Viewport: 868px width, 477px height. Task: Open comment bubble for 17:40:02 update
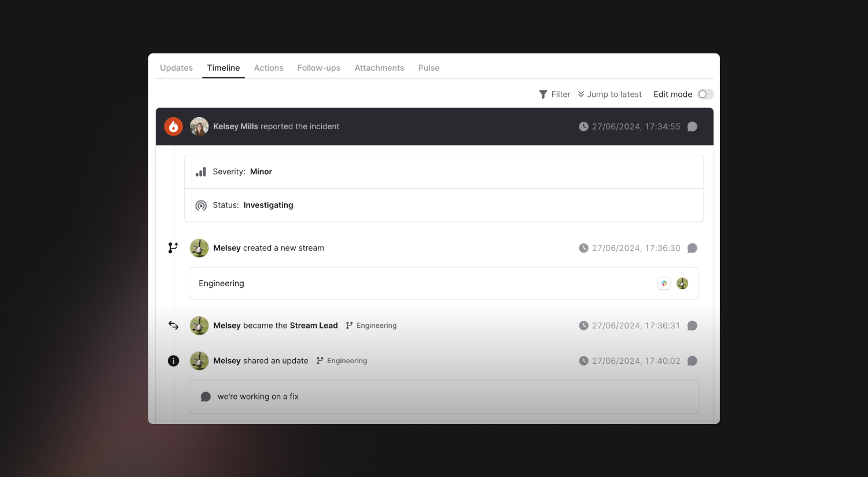(x=692, y=361)
